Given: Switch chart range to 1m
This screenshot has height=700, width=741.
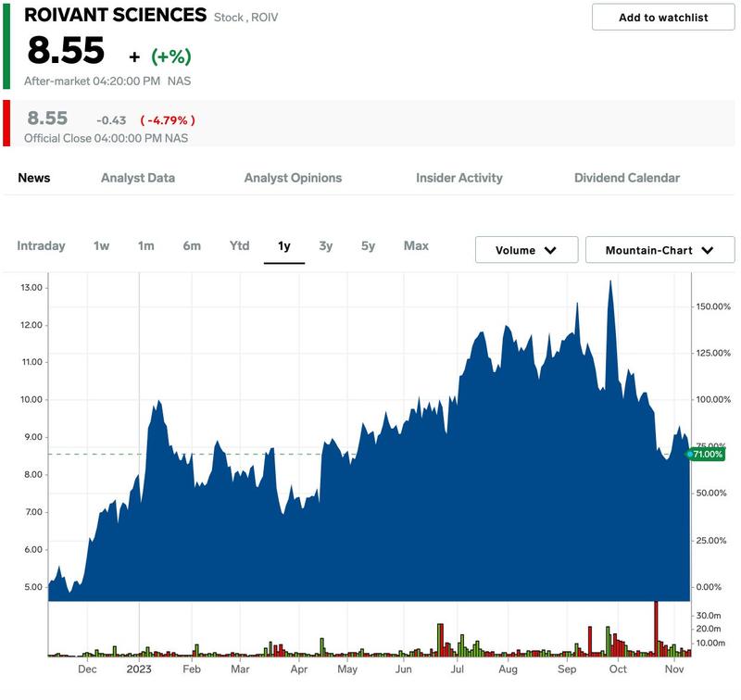Looking at the screenshot, I should click(146, 245).
